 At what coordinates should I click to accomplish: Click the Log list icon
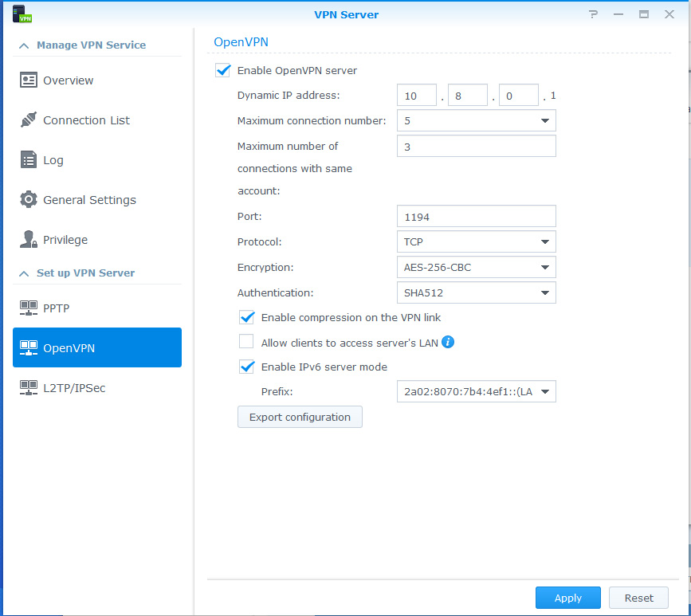click(29, 160)
